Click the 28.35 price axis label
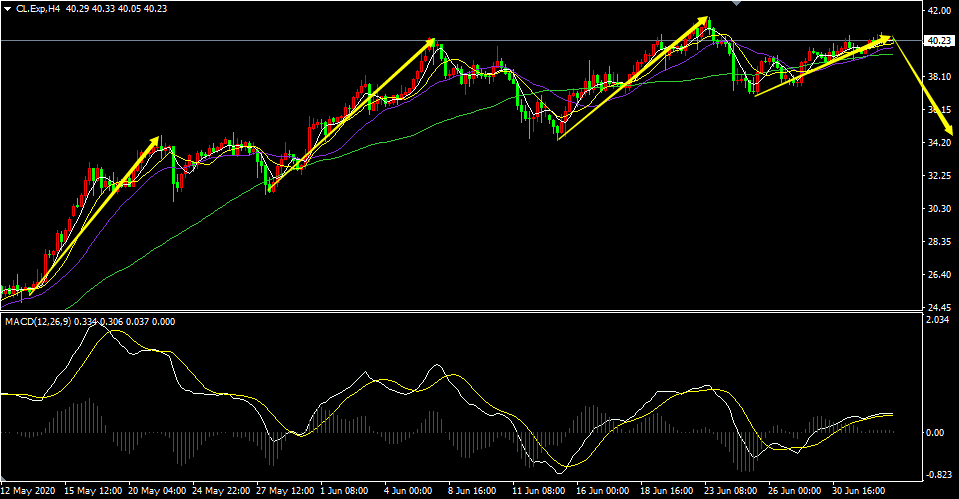The image size is (959, 499). [x=939, y=242]
